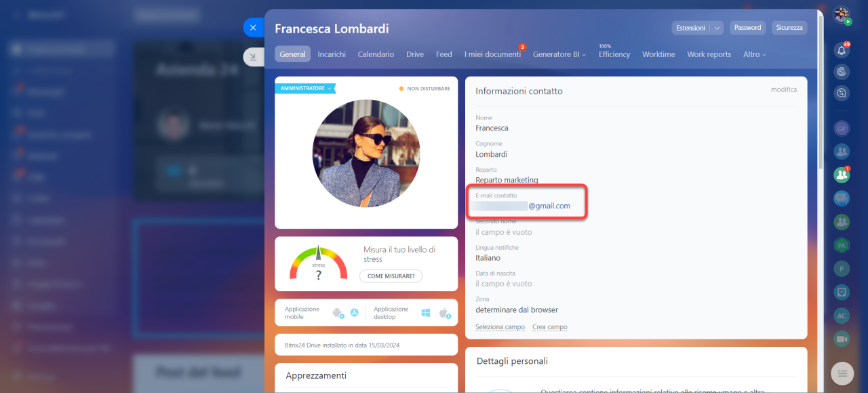This screenshot has height=393, width=868.
Task: Open the GP chat avatar in the right sidebar
Action: click(x=842, y=128)
